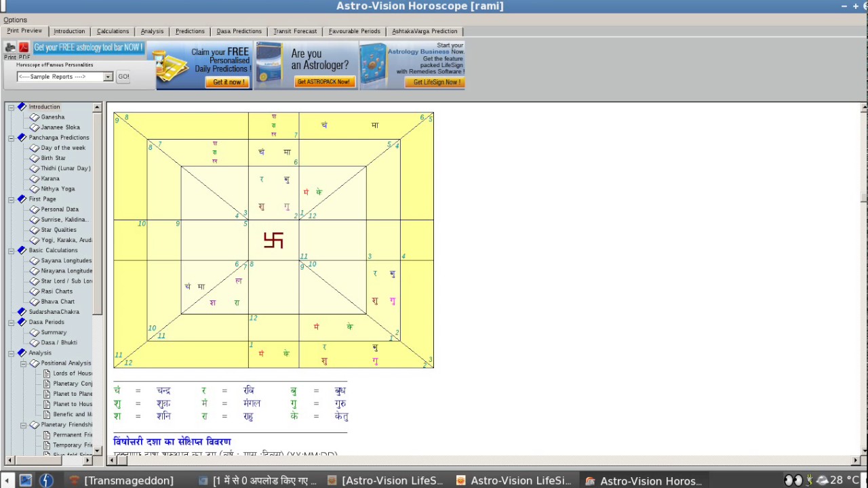The width and height of the screenshot is (868, 488).
Task: Open the Calculations tab
Action: [113, 31]
